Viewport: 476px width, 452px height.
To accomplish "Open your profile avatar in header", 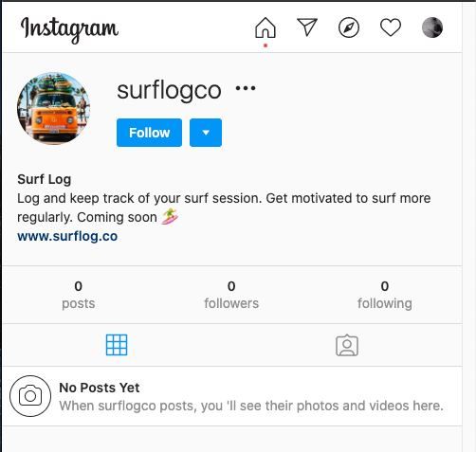I will click(432, 27).
